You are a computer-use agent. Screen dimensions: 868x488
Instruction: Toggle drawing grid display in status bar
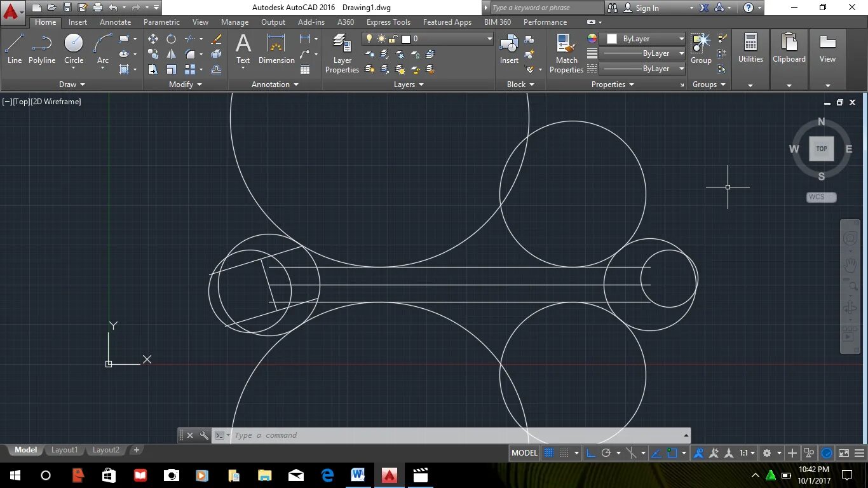549,453
